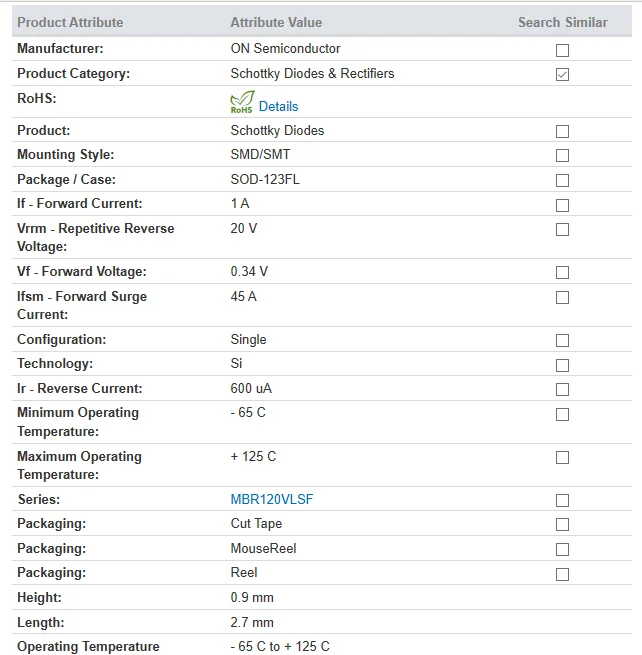
Task: Click the If - Forward Current: label
Action: click(79, 203)
